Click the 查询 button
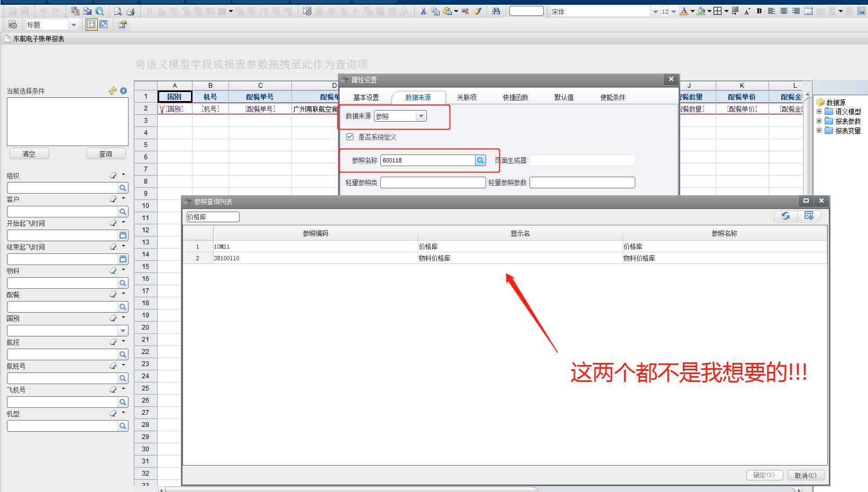The image size is (868, 492). click(106, 154)
